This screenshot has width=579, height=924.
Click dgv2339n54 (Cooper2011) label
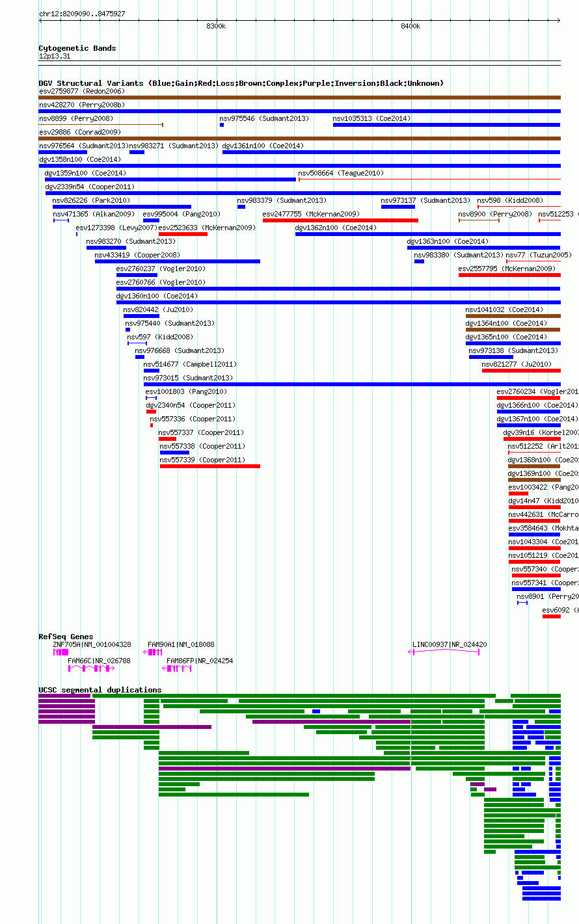[89, 187]
